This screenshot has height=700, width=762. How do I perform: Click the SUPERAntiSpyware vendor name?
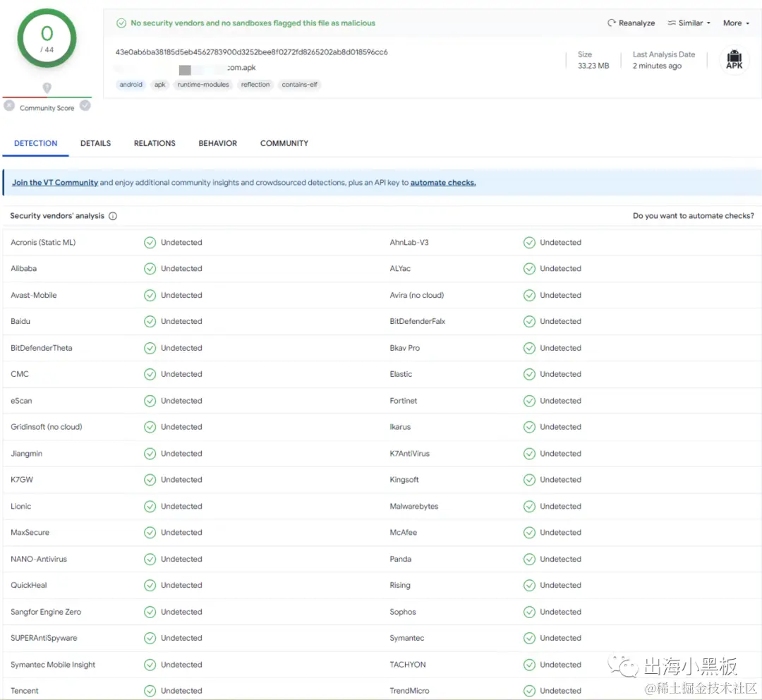pos(44,638)
